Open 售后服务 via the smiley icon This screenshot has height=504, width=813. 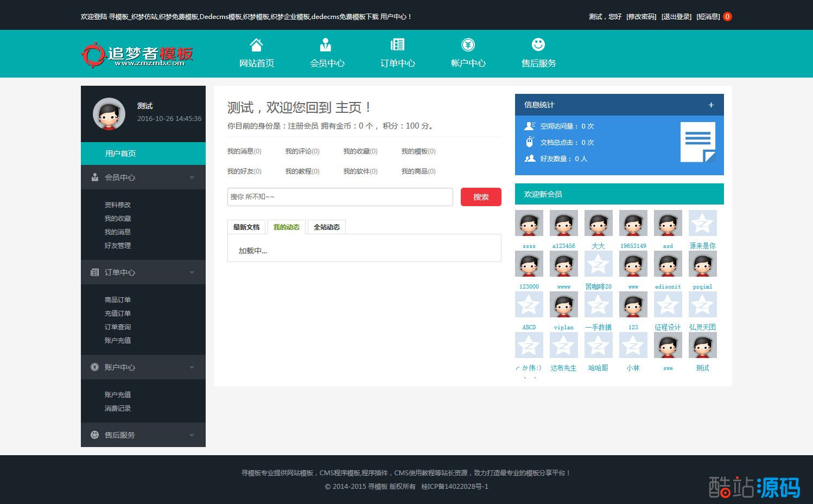[538, 44]
